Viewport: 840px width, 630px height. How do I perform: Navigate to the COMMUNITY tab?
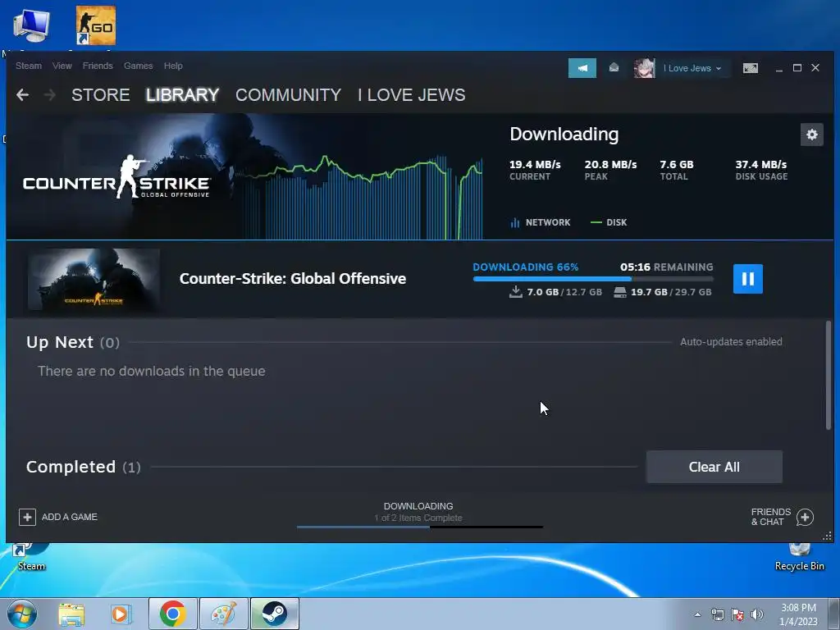point(288,95)
